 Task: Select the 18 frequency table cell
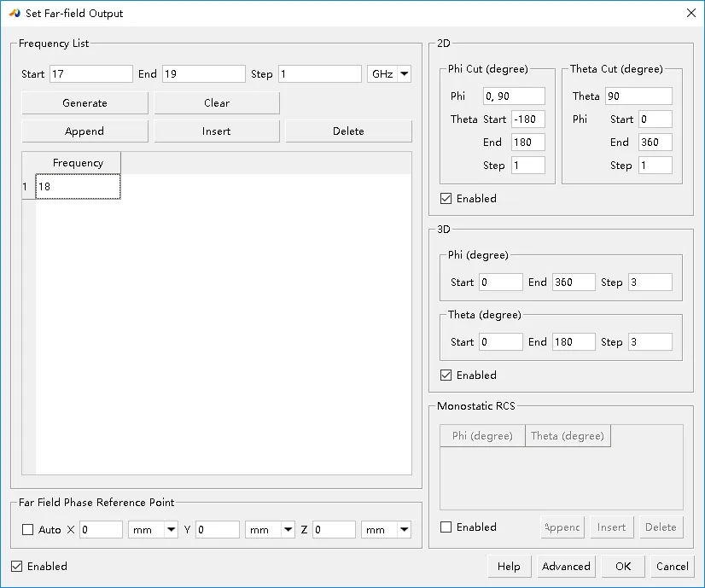pos(78,187)
